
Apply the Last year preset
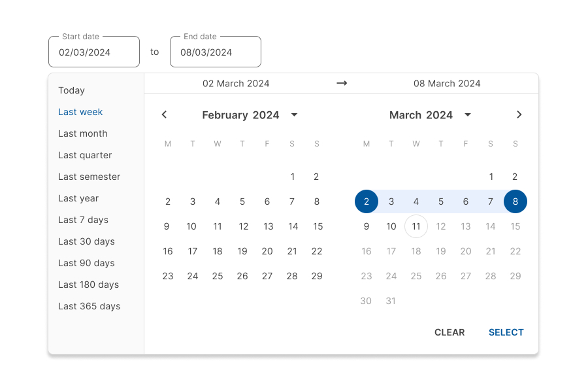(76, 198)
